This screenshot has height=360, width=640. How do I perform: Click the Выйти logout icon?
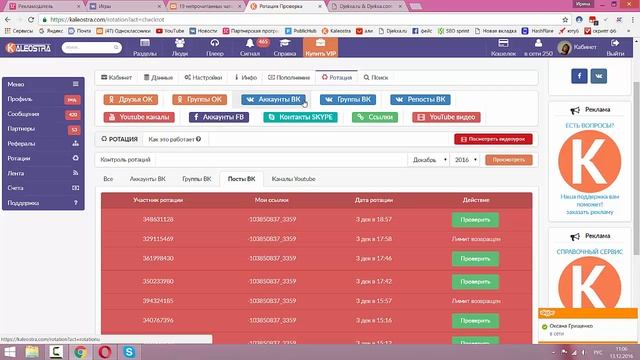pyautogui.click(x=615, y=47)
